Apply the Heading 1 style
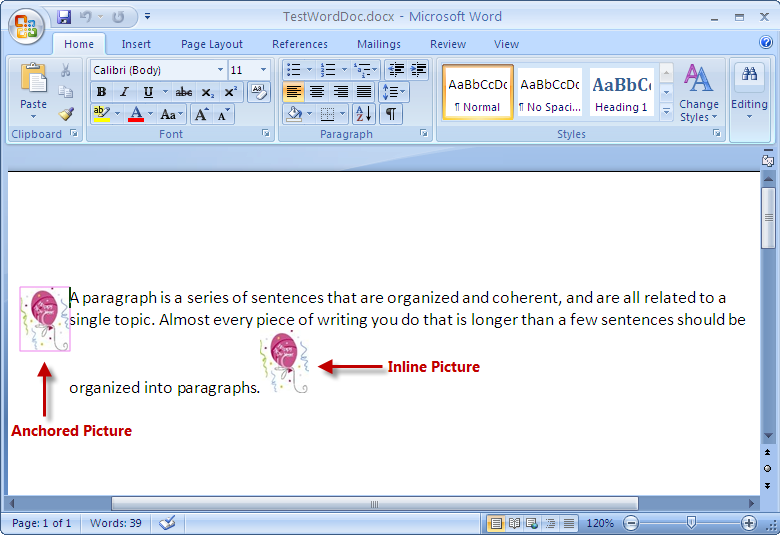The height and width of the screenshot is (535, 780). pos(621,92)
